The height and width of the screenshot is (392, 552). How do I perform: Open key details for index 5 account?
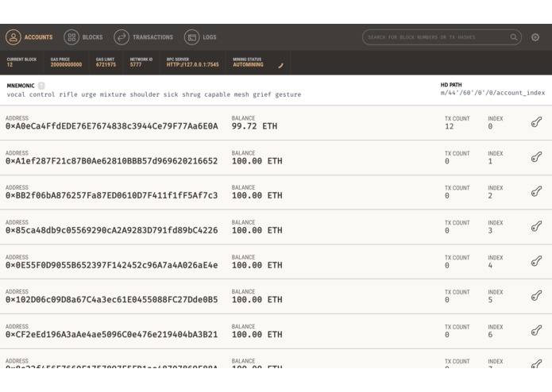point(536,296)
